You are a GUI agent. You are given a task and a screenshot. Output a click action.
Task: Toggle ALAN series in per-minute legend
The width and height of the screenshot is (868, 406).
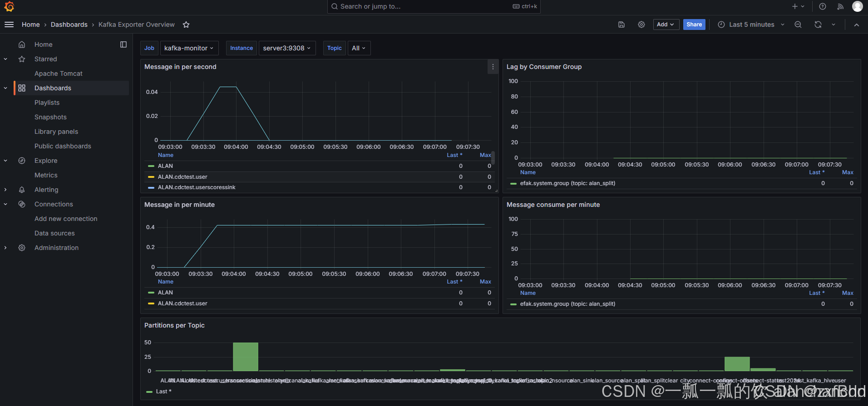coord(165,293)
